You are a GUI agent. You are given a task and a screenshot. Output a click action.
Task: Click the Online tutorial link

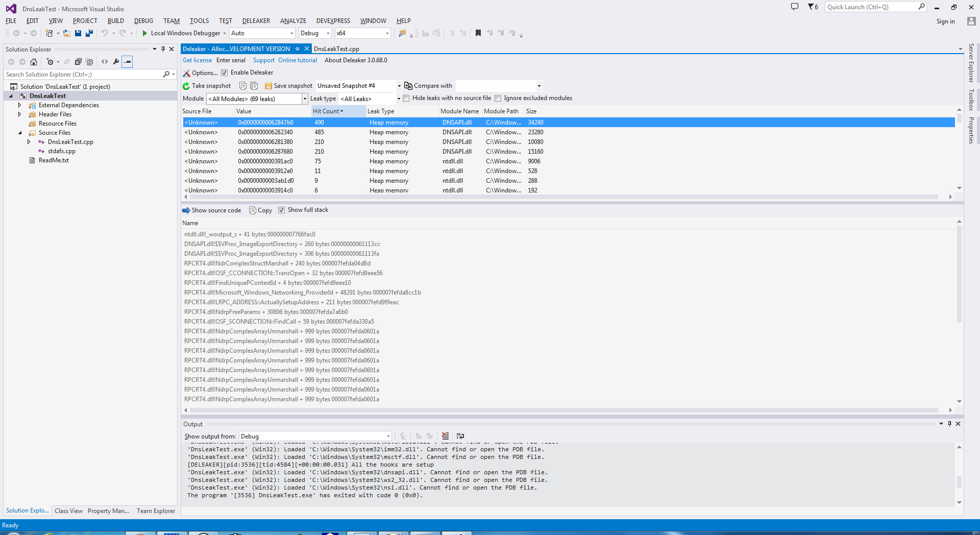pos(298,60)
